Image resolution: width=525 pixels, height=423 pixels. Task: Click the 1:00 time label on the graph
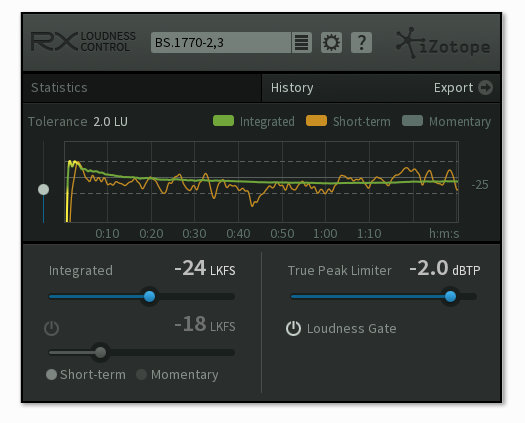pos(325,233)
